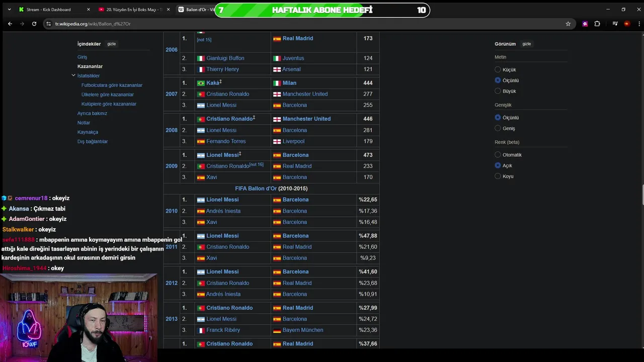Select Ölçünlü text size option
The image size is (644, 362).
click(x=498, y=80)
